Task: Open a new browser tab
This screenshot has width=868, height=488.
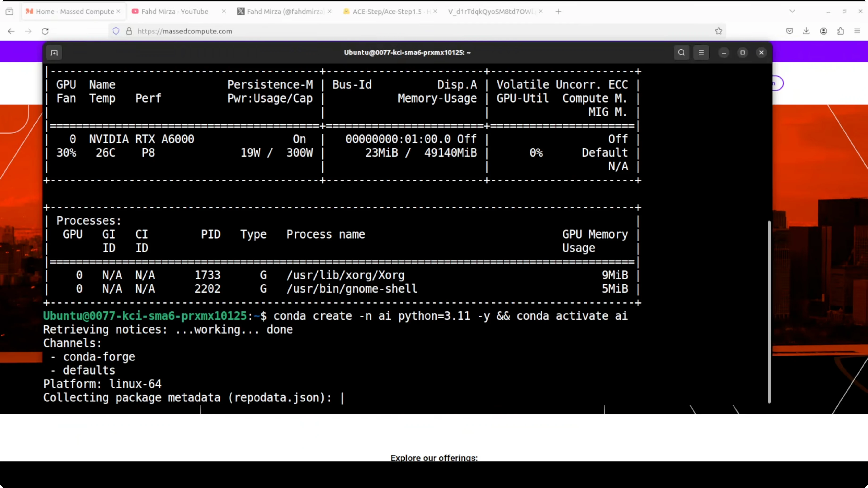Action: [558, 12]
